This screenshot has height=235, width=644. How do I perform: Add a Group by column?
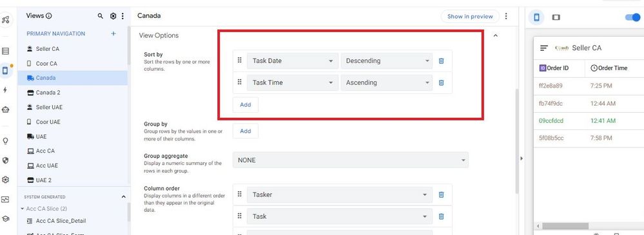[245, 131]
